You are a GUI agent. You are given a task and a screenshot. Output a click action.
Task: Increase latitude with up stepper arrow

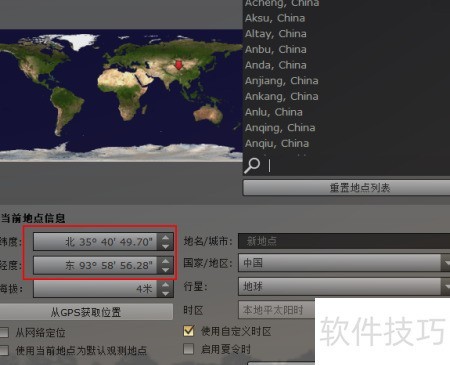point(165,237)
